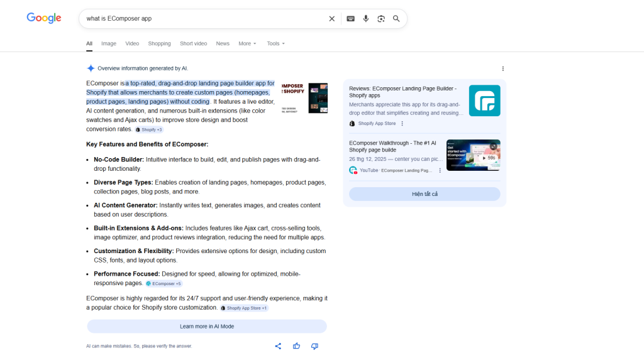Give thumbs down to AI overview
Screen dimensions: 644x353
click(314, 346)
